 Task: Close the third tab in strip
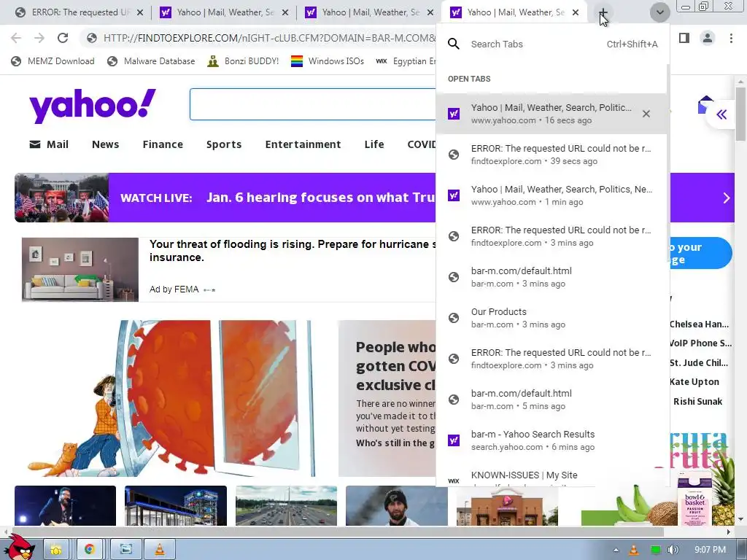(430, 12)
